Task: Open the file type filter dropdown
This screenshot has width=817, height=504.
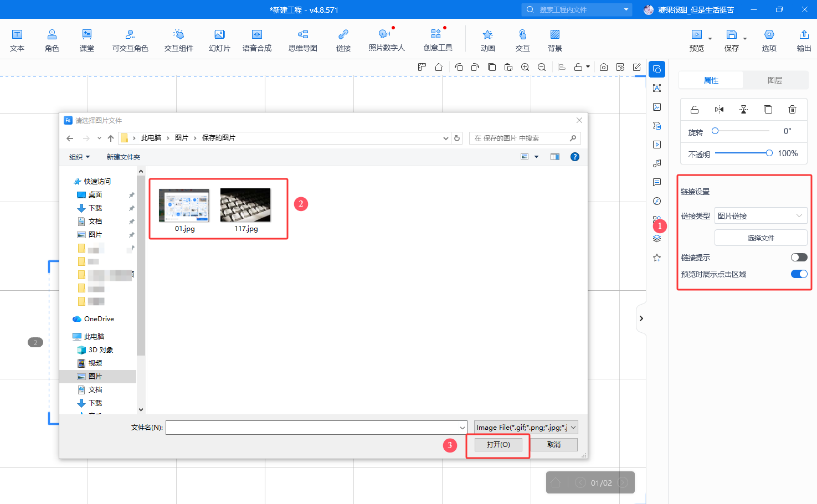Action: pos(526,427)
